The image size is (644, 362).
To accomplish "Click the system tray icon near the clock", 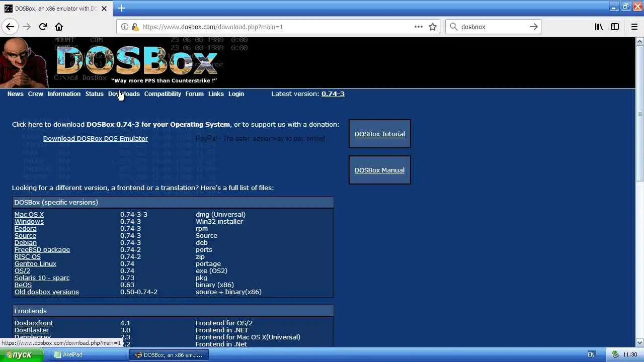I will point(615,354).
